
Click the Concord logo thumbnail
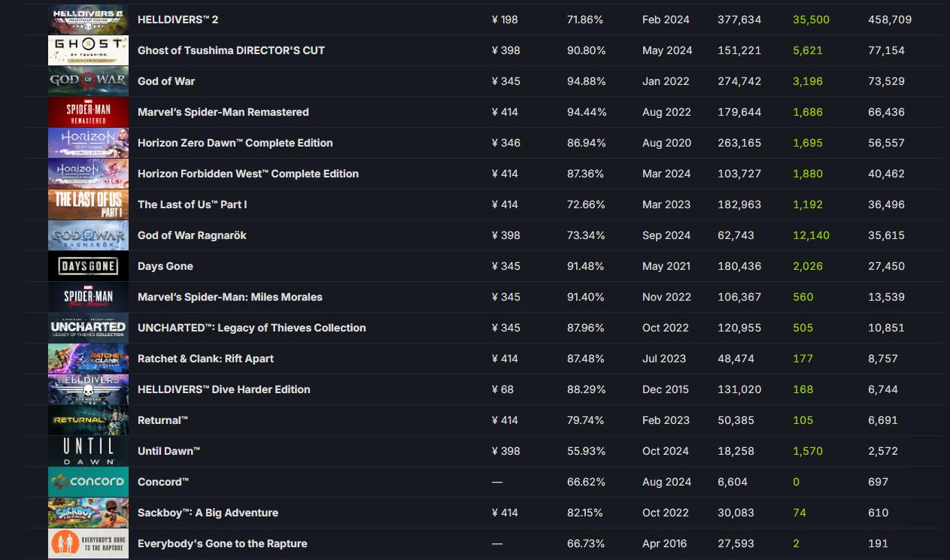tap(88, 482)
